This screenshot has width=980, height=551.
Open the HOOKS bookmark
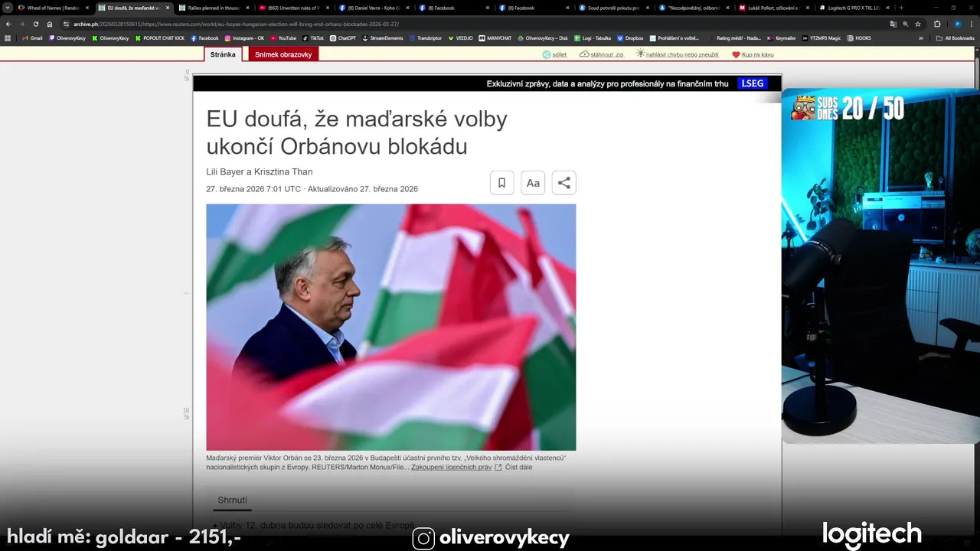coord(859,37)
